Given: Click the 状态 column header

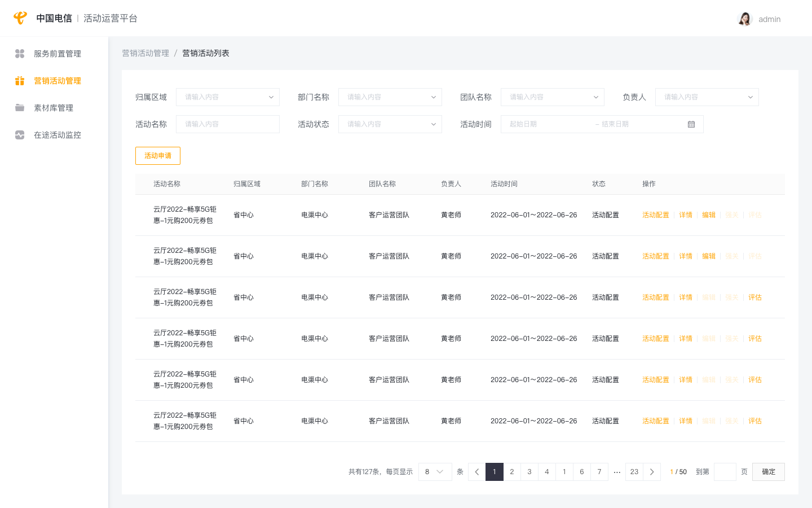Looking at the screenshot, I should (599, 184).
